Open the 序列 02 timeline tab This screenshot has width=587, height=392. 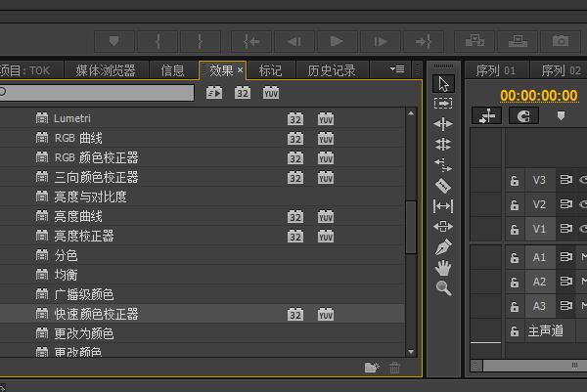click(561, 70)
